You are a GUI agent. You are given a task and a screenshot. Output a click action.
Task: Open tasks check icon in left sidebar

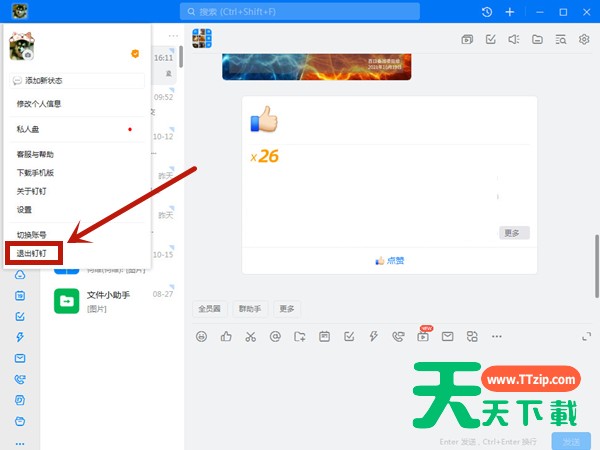[20, 316]
